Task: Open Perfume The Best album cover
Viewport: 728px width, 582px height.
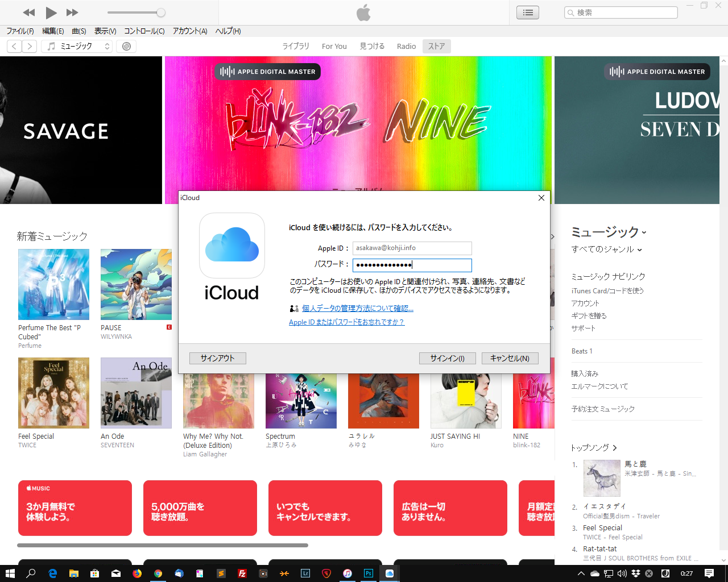Action: coord(53,284)
